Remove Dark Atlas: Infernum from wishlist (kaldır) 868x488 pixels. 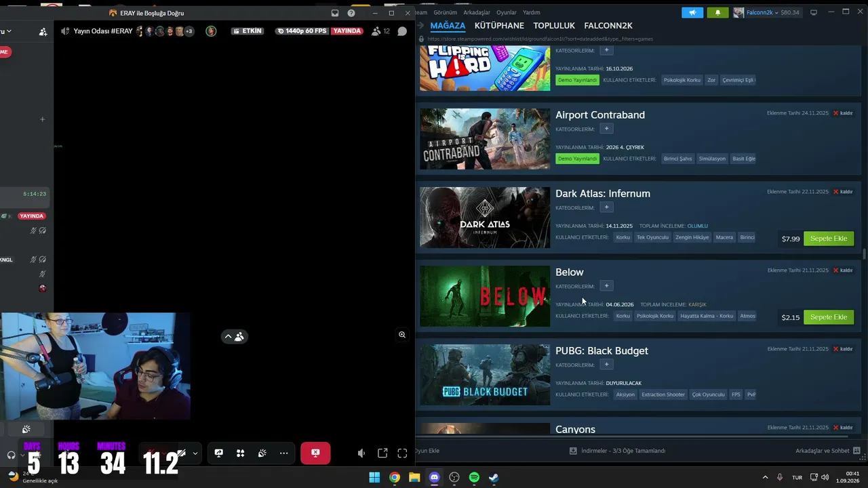point(843,192)
